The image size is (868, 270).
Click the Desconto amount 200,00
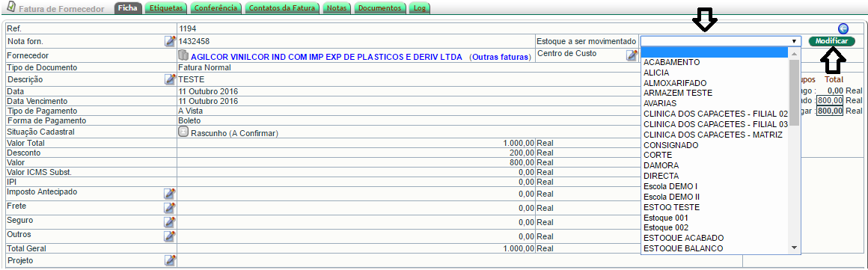pos(522,153)
